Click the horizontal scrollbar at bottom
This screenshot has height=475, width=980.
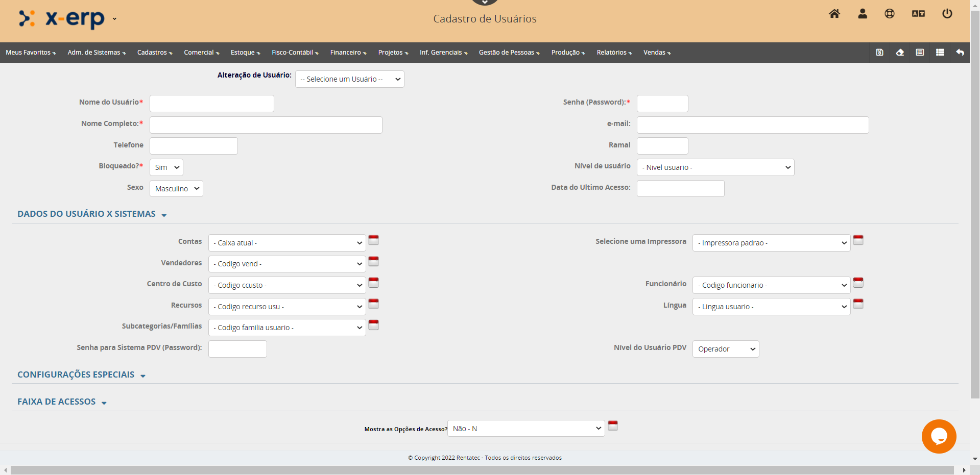click(x=482, y=470)
